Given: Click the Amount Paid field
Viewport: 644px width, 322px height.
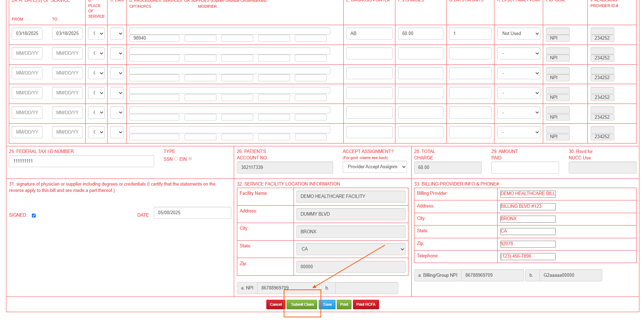Looking at the screenshot, I should click(525, 168).
